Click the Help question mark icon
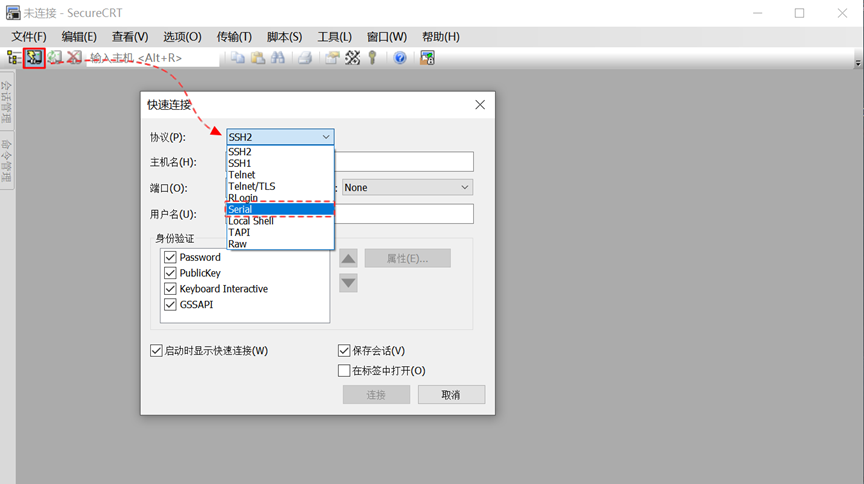864x484 pixels. [x=400, y=57]
